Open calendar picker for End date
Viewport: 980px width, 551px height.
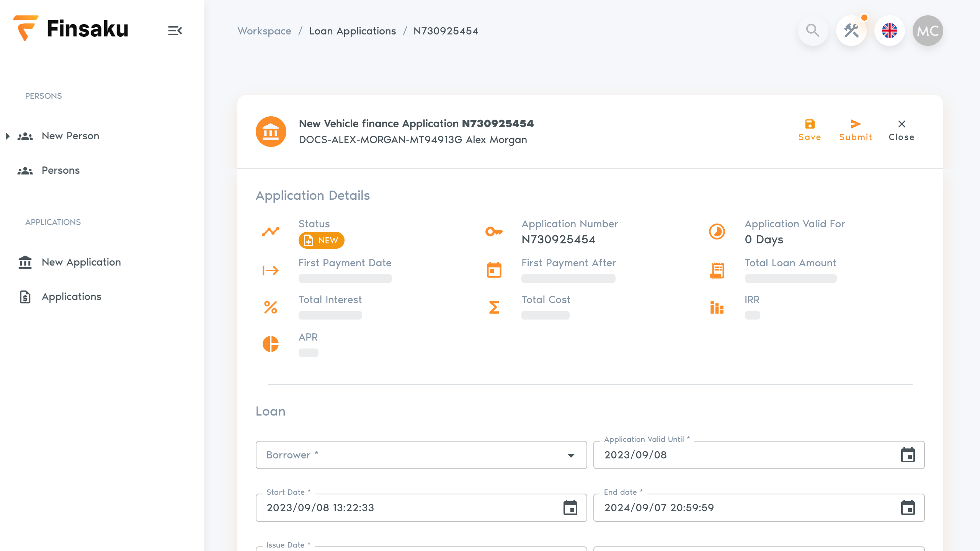(908, 507)
